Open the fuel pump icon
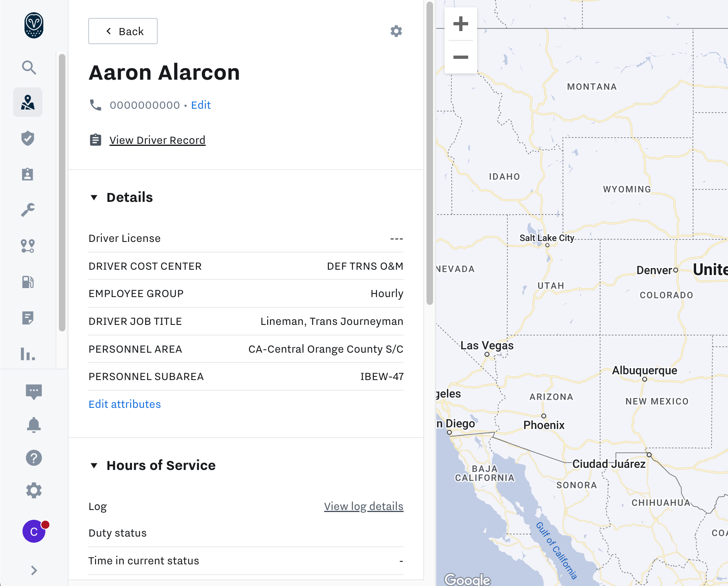 (28, 282)
